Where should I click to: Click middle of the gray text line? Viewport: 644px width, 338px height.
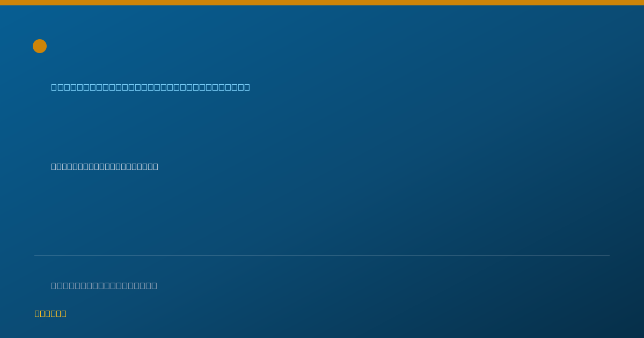click(x=104, y=285)
